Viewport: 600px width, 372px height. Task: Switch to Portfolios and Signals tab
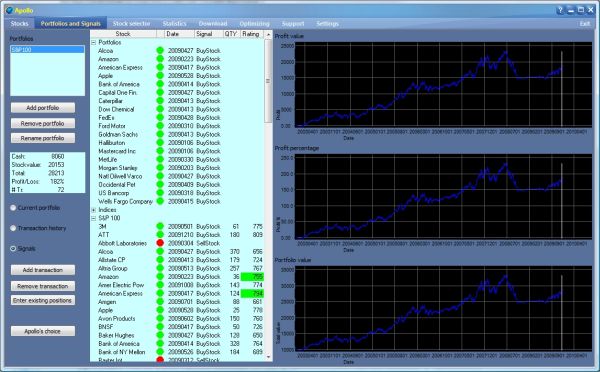click(x=70, y=24)
